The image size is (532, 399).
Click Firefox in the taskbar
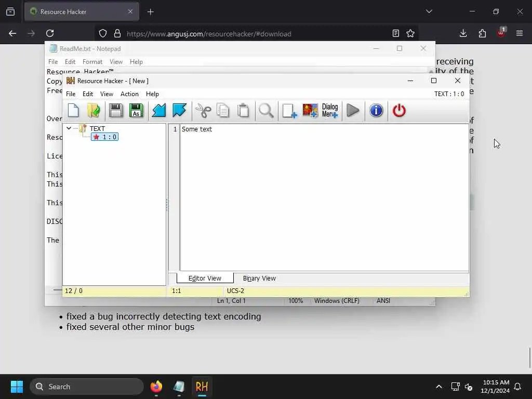[x=156, y=387]
